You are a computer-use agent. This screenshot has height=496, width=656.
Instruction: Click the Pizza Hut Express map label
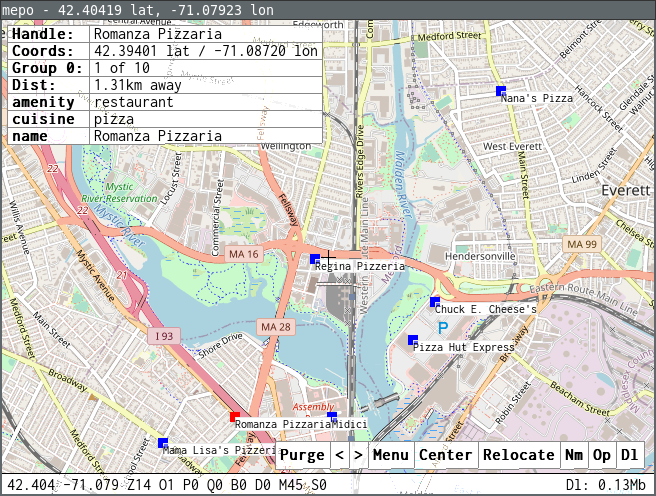pyautogui.click(x=464, y=347)
